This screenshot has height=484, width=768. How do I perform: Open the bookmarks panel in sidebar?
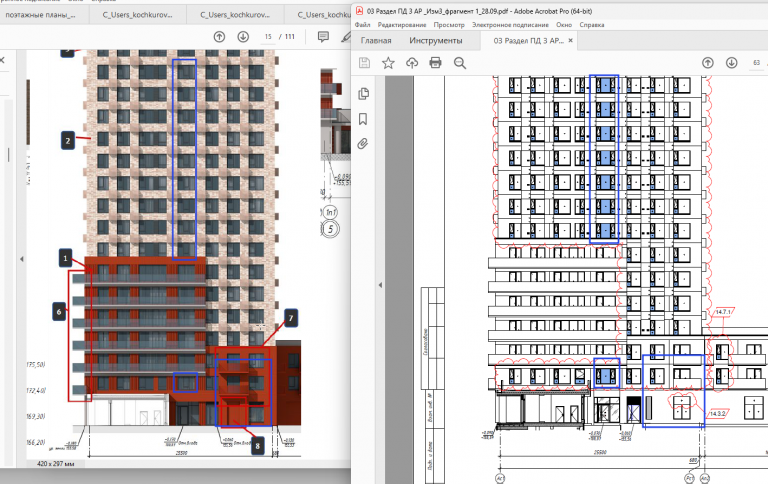click(x=363, y=119)
